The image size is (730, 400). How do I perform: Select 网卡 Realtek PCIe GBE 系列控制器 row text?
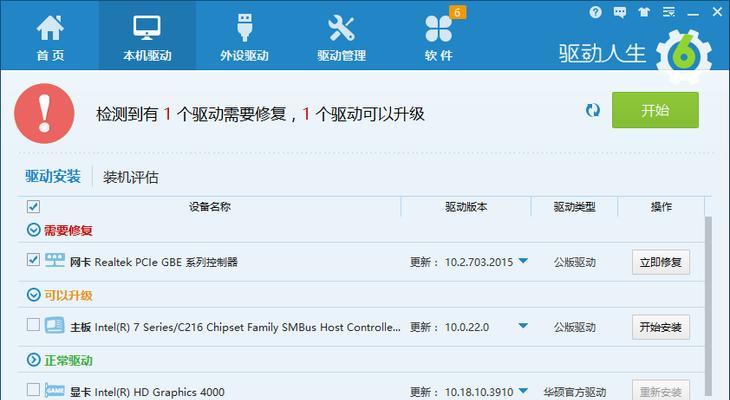click(x=154, y=262)
